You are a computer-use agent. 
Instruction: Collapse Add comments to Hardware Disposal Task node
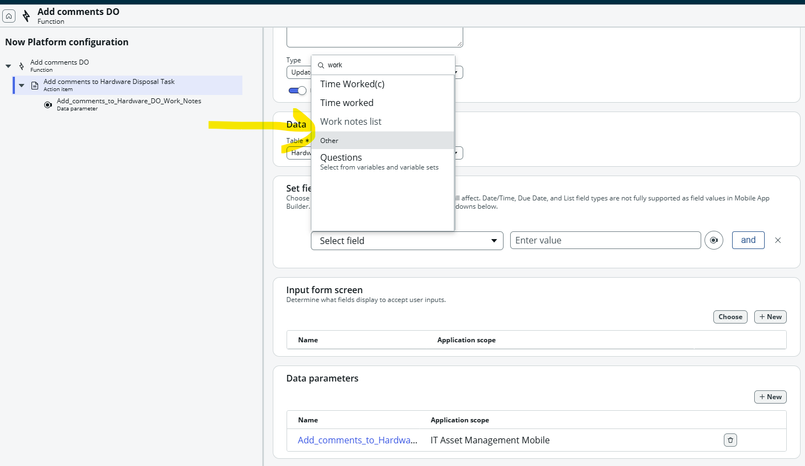pyautogui.click(x=22, y=85)
